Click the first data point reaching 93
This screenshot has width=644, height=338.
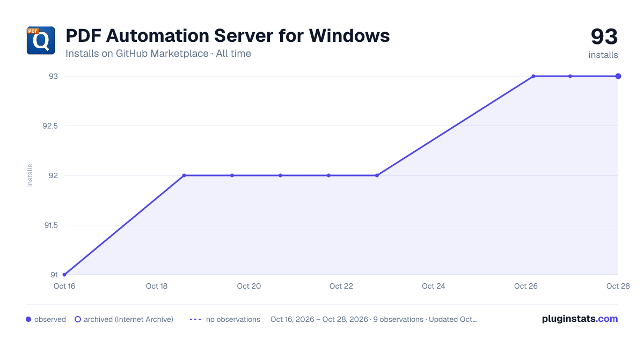[533, 76]
